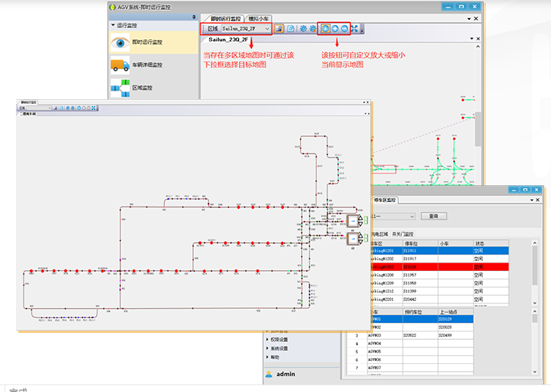Viewport: 551px width, 392px height.
Task: Click the 状态 column header
Action: (479, 243)
